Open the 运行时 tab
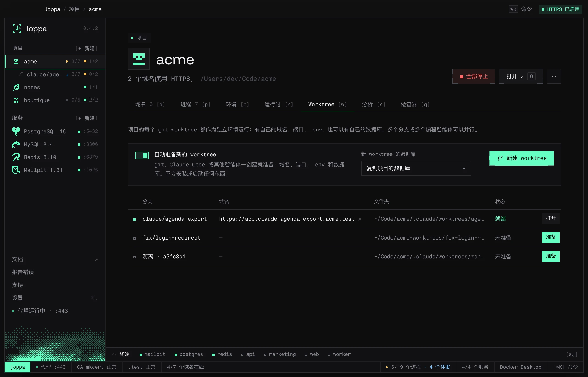 tap(278, 105)
